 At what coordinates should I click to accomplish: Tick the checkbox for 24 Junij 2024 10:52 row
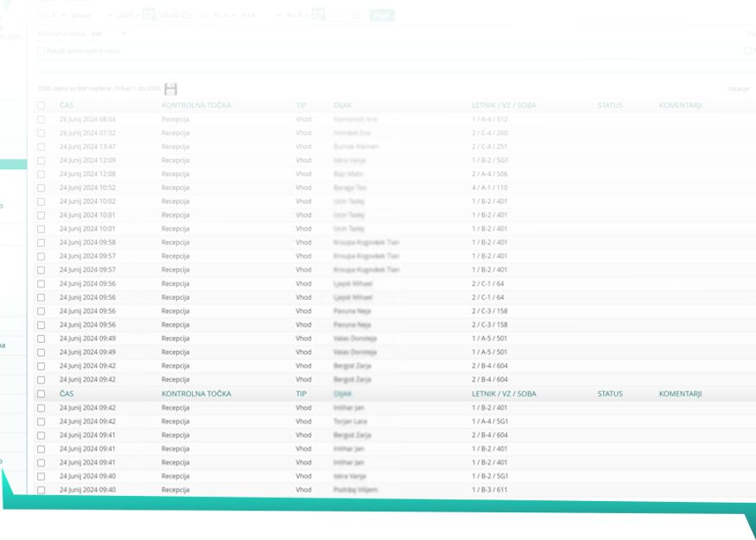pyautogui.click(x=41, y=187)
